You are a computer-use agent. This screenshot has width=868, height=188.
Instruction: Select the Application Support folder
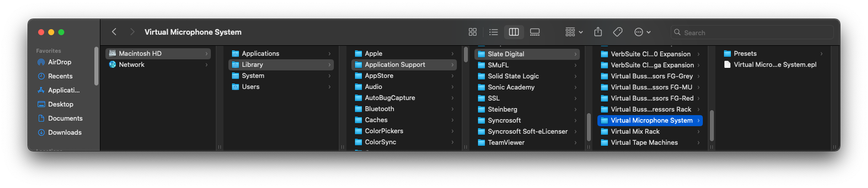[x=404, y=64]
